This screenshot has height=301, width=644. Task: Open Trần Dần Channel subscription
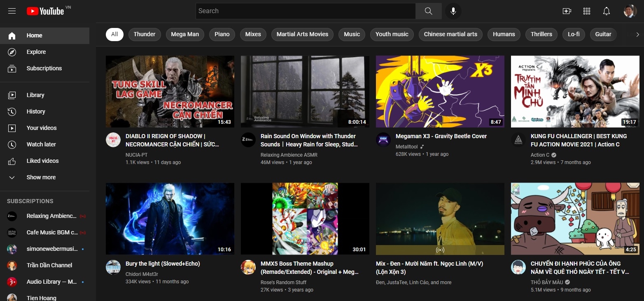(44, 265)
